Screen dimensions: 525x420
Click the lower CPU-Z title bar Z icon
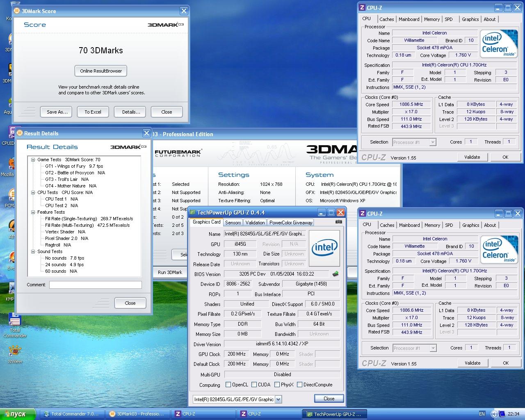(363, 213)
